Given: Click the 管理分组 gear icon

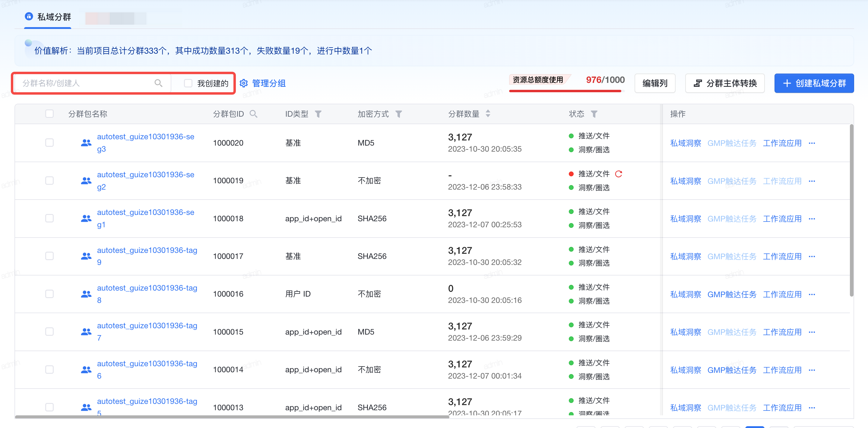Looking at the screenshot, I should click(244, 83).
